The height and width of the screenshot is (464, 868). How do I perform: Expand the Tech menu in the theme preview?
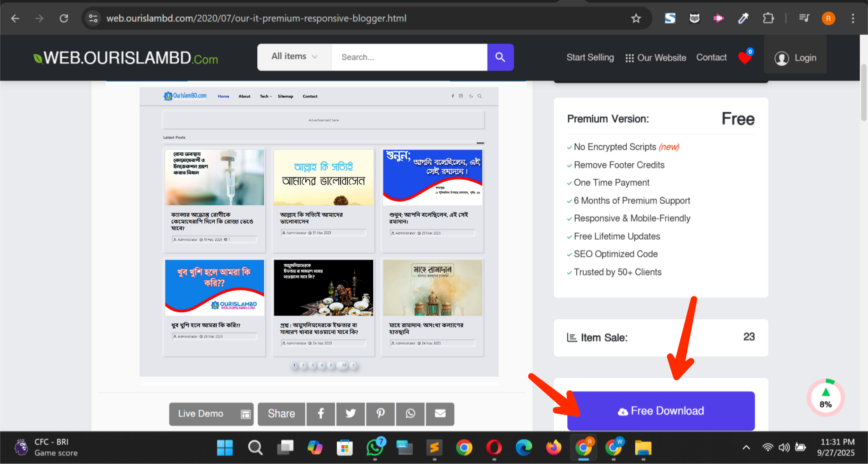pos(265,96)
